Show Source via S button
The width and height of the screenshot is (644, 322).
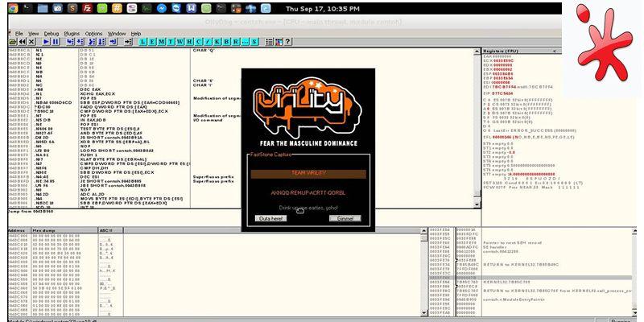[254, 42]
